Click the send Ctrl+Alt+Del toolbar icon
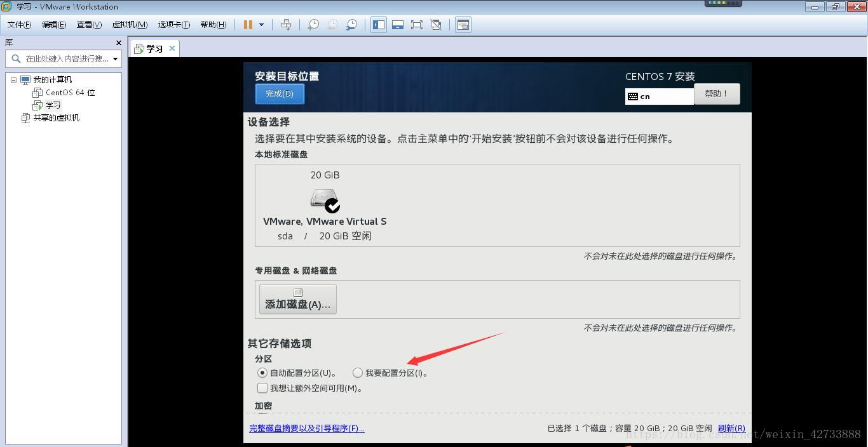The height and width of the screenshot is (447, 868). point(286,25)
